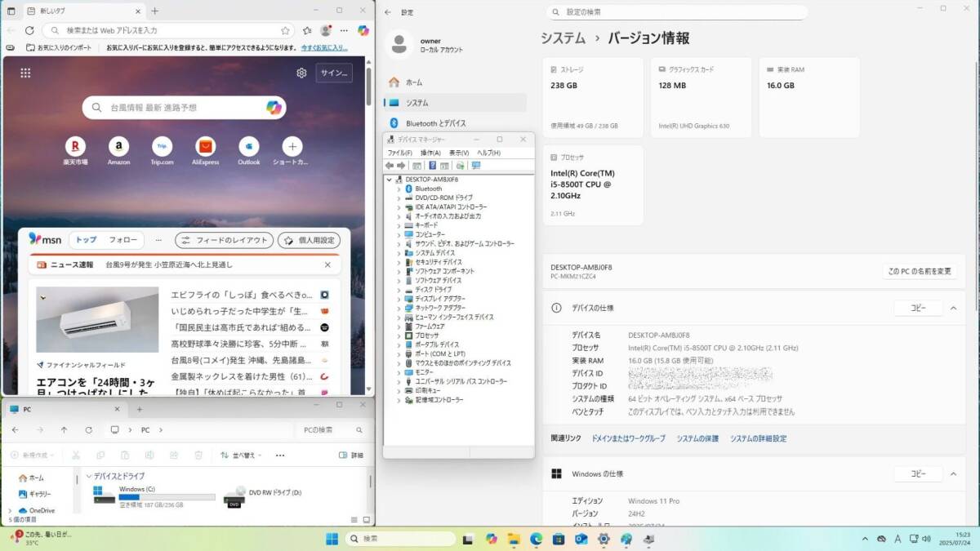Expand the DVD/CD-ROM ドライブ node
This screenshot has width=980, height=551.
tap(399, 198)
